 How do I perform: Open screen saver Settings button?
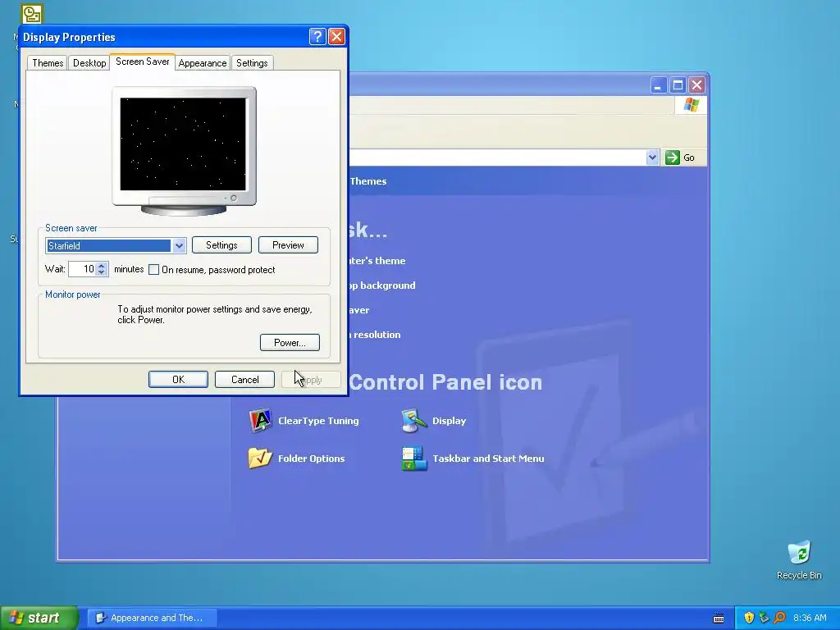(221, 244)
